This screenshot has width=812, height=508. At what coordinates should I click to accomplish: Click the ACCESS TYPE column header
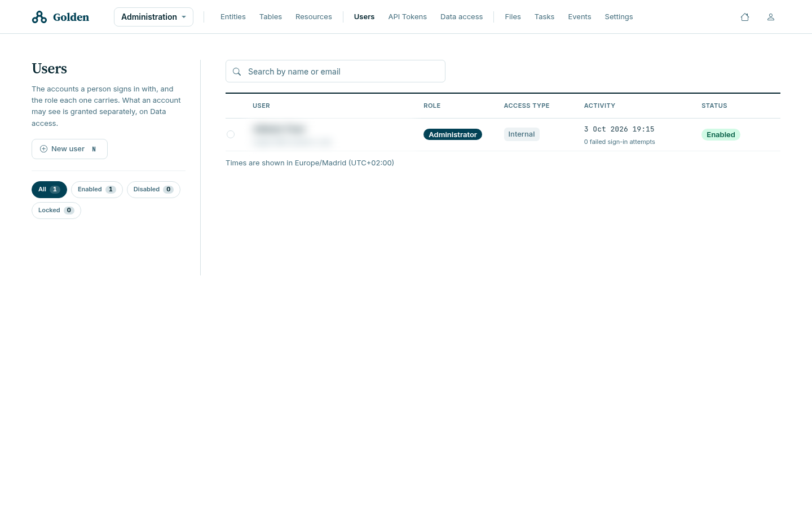pos(527,106)
